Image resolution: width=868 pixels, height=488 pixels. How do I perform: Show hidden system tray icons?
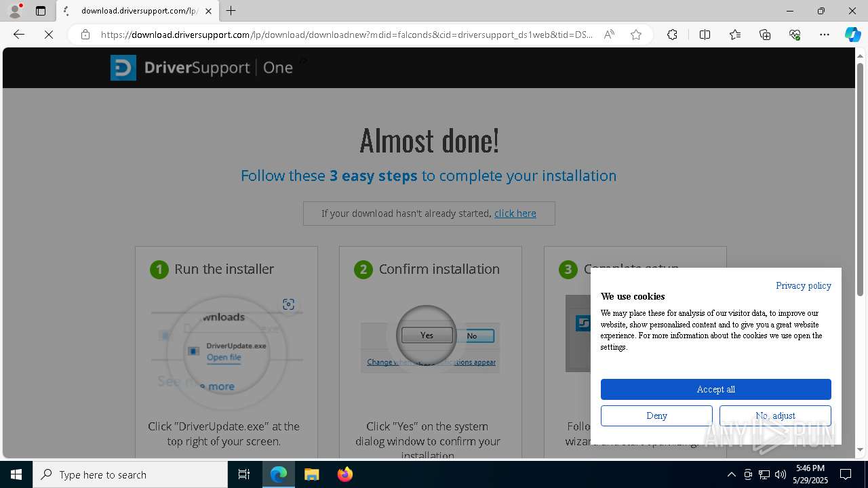(x=731, y=474)
